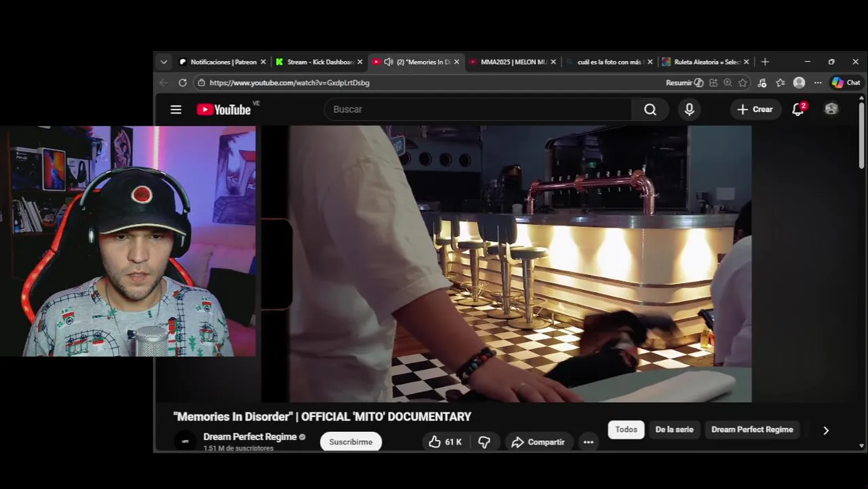Open the YouTube account avatar menu
Viewport: 868px width, 489px height.
(831, 109)
